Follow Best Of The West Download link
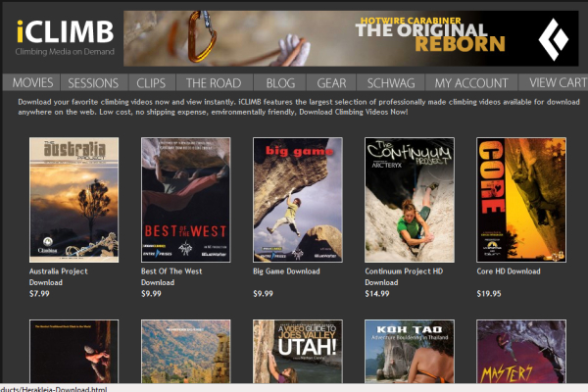The width and height of the screenshot is (588, 392). point(171,276)
